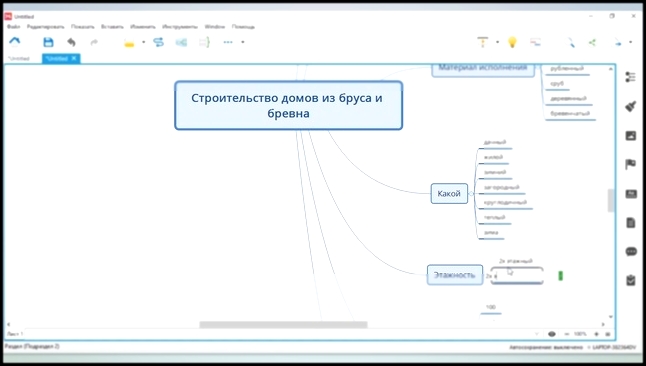Toggle the eye filter icon in status bar
The height and width of the screenshot is (366, 646).
tap(552, 334)
